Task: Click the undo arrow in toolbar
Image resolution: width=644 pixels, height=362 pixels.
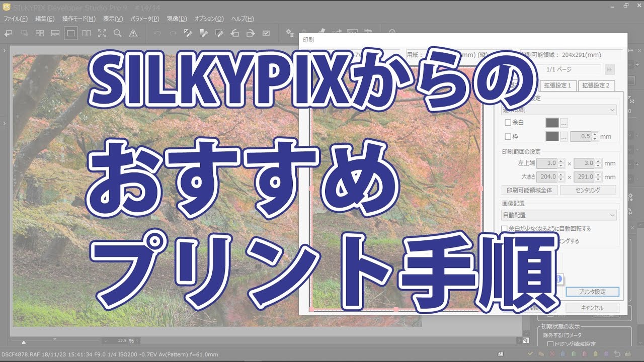Action: click(x=157, y=33)
